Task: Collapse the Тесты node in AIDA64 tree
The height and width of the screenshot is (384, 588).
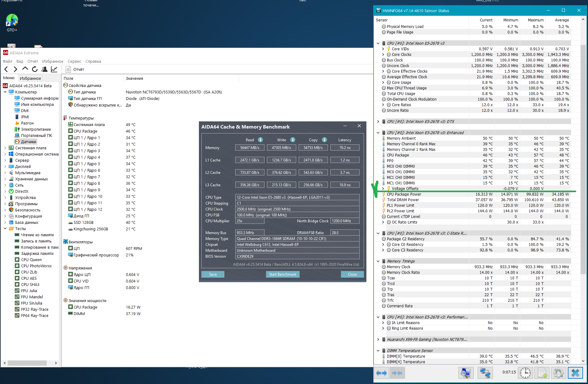Action: point(5,228)
